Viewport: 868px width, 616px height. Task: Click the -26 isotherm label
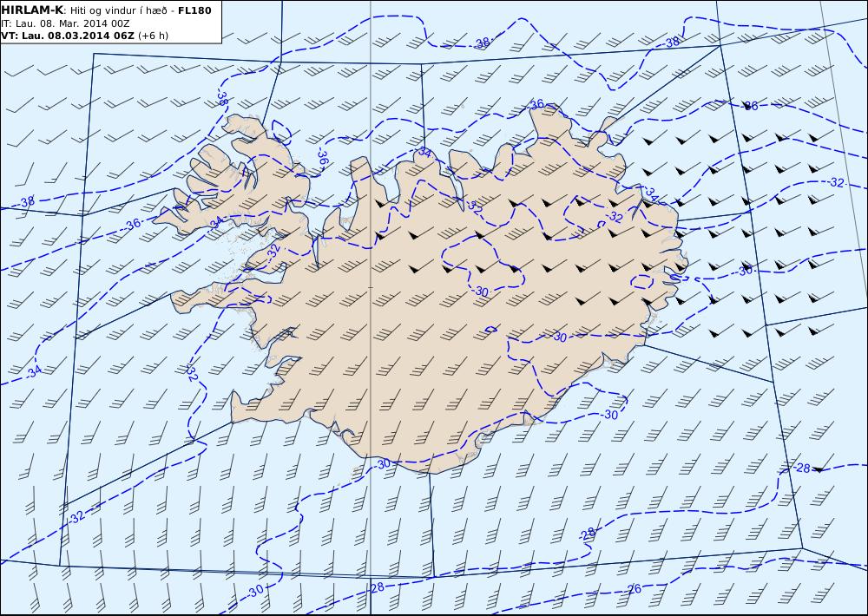632,589
